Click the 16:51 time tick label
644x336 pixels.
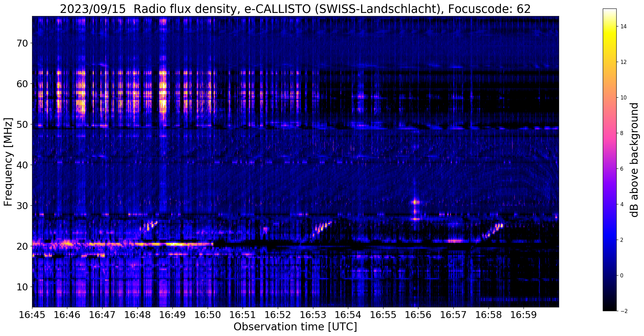243,315
